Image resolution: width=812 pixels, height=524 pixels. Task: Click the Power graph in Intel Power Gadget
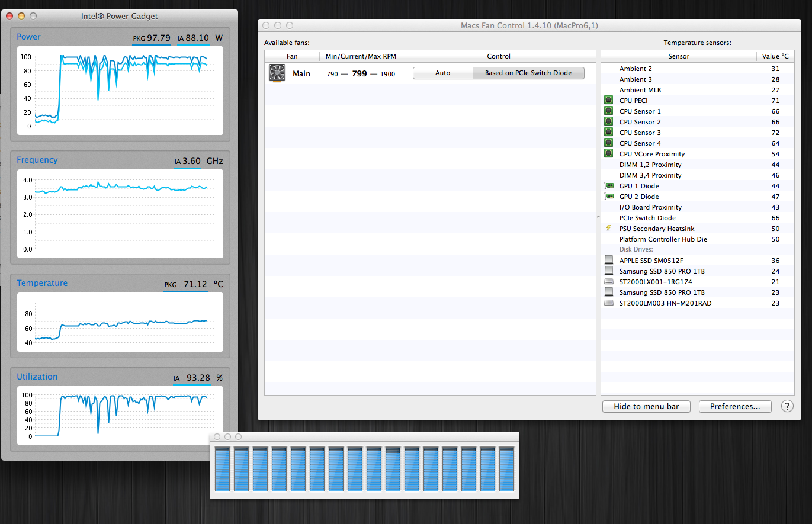click(x=120, y=90)
